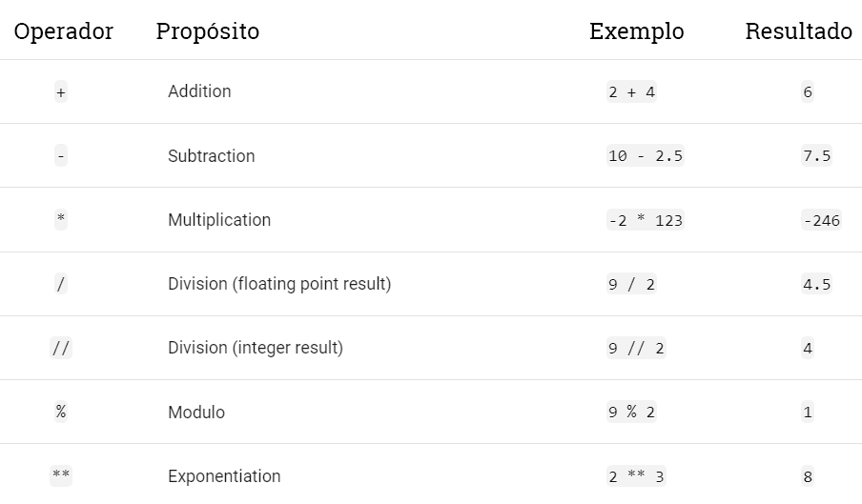Click the percent modulo operator
862x504 pixels.
tap(61, 412)
